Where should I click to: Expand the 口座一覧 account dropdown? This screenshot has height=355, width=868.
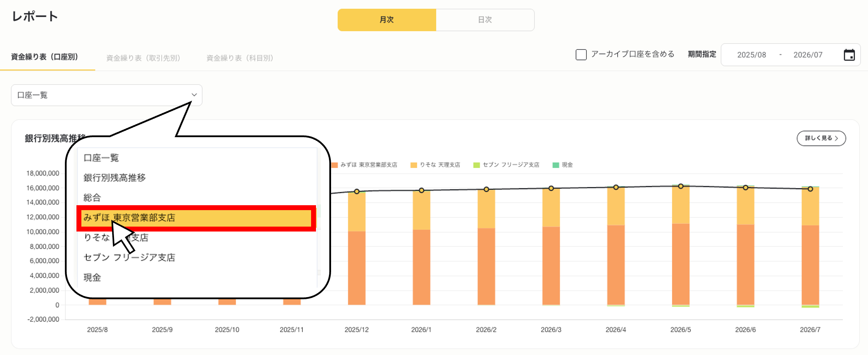coord(106,95)
